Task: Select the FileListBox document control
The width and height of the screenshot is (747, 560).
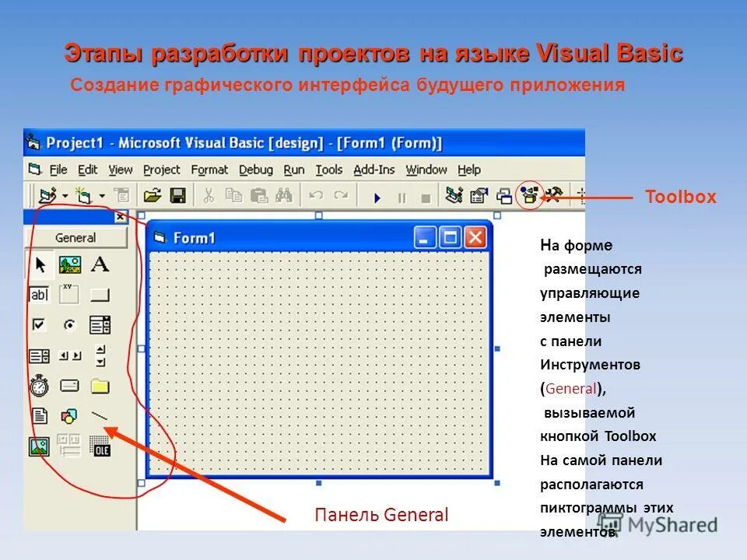Action: coord(40,415)
